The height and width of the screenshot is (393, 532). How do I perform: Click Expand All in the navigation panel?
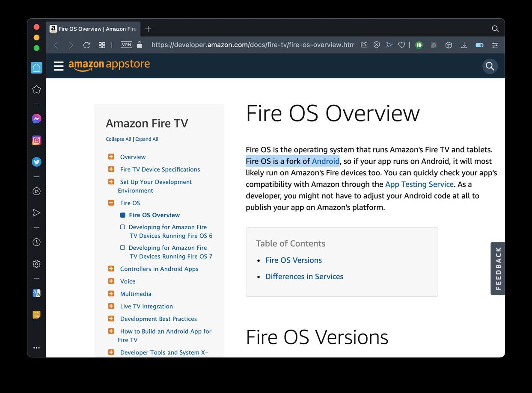click(147, 139)
